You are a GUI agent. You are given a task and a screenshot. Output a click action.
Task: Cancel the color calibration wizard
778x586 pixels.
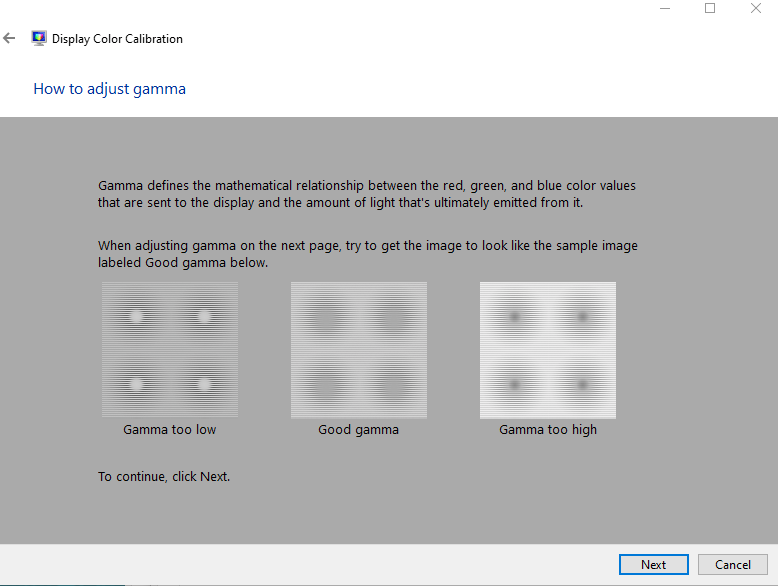[732, 565]
